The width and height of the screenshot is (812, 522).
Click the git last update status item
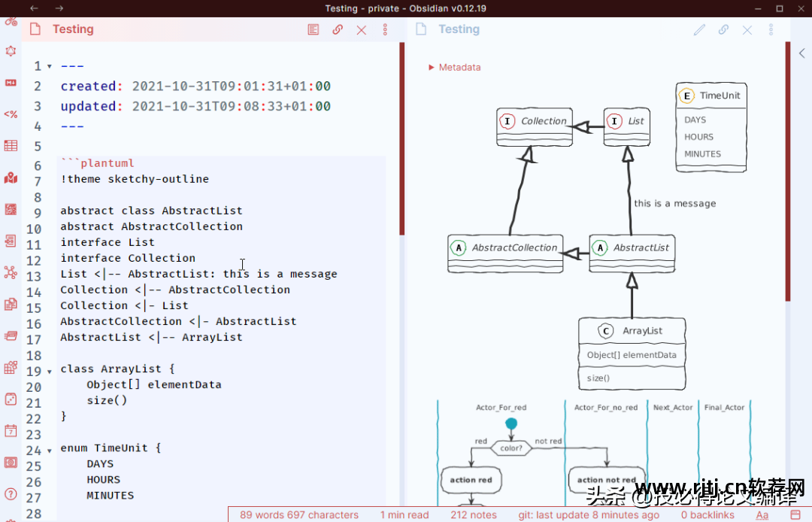pyautogui.click(x=589, y=514)
